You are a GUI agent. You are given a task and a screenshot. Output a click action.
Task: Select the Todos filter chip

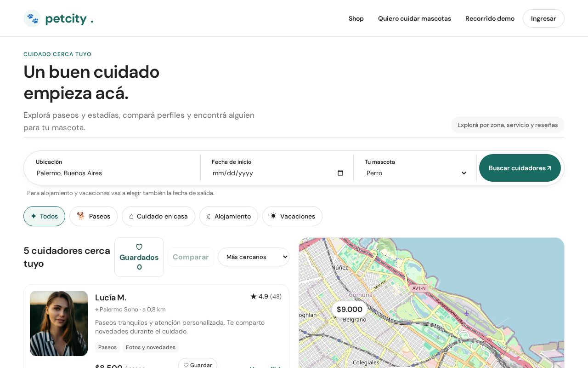coord(44,216)
